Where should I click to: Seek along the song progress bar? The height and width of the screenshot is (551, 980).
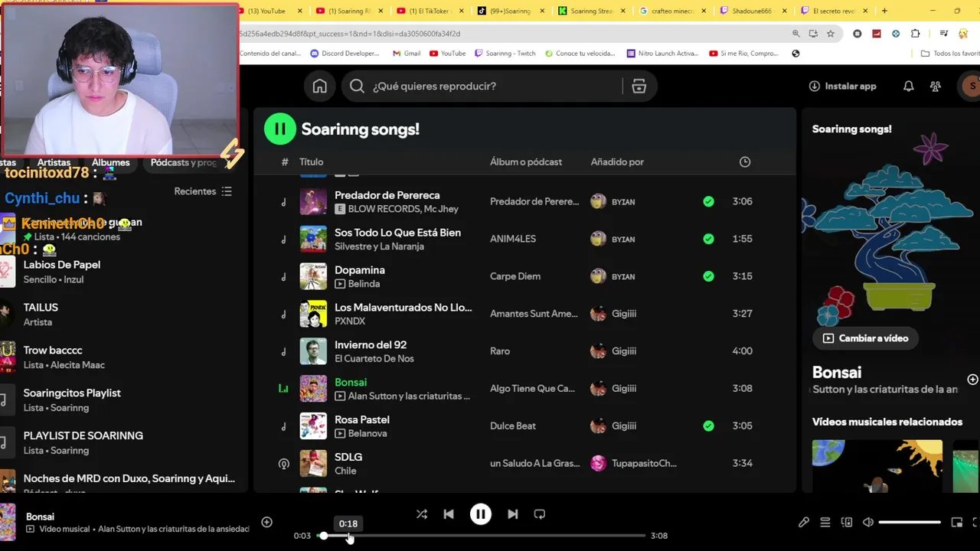[481, 536]
